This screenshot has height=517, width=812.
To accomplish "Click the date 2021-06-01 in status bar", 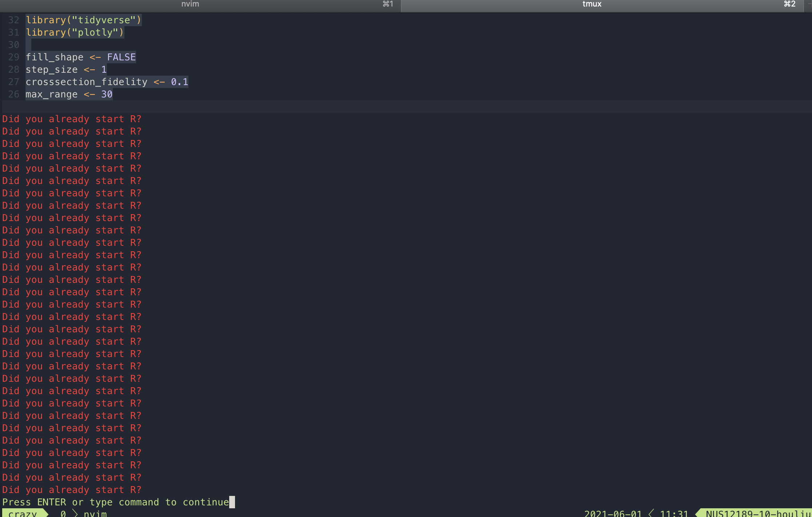I will (x=613, y=513).
